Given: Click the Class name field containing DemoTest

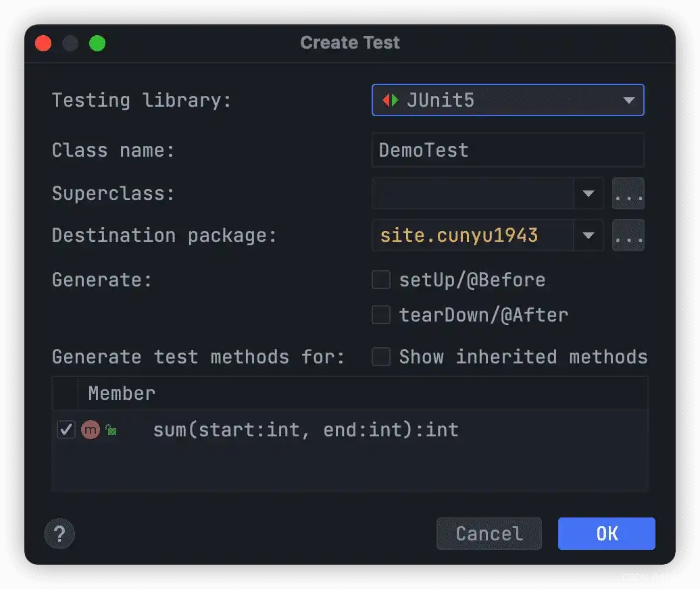Looking at the screenshot, I should click(x=507, y=150).
